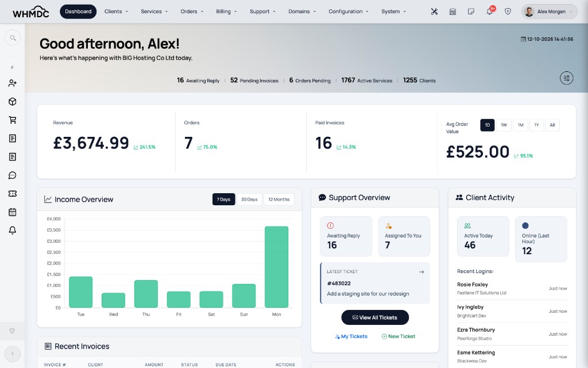Open the notifications bell with 9+ badge
Viewport: 588px width, 368px height.
pos(490,11)
